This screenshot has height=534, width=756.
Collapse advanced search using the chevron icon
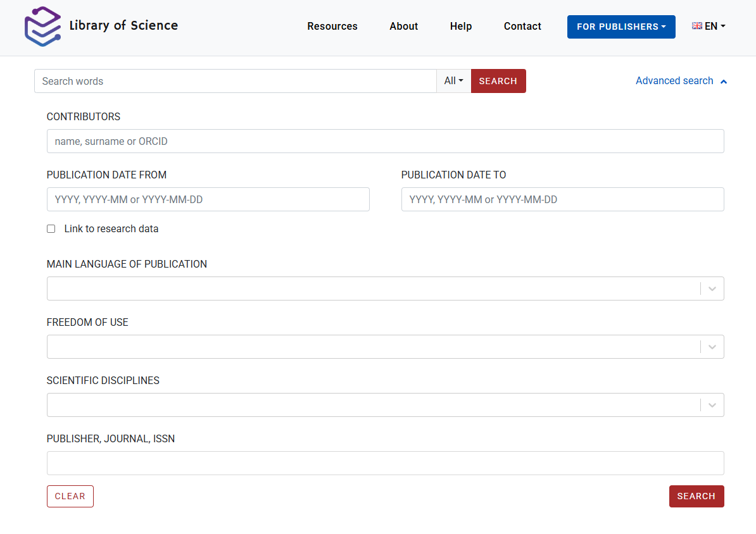click(x=724, y=82)
